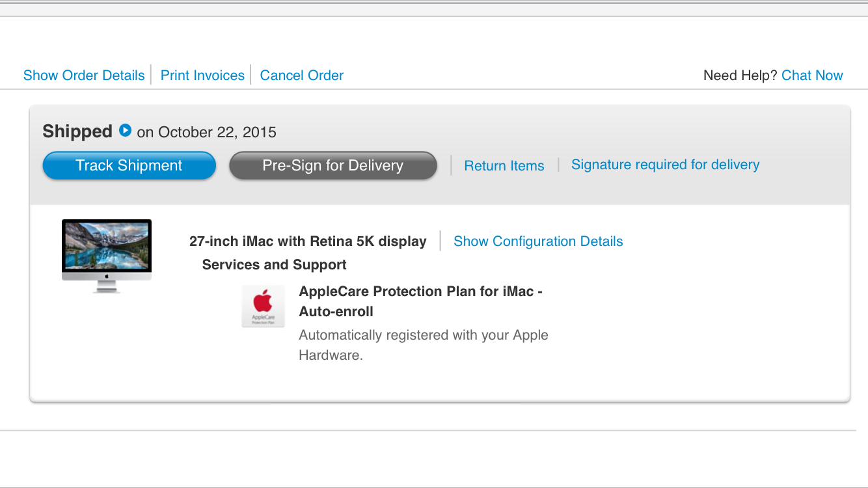Image resolution: width=868 pixels, height=488 pixels.
Task: Click the iMac product thumbnail image
Action: tap(107, 256)
